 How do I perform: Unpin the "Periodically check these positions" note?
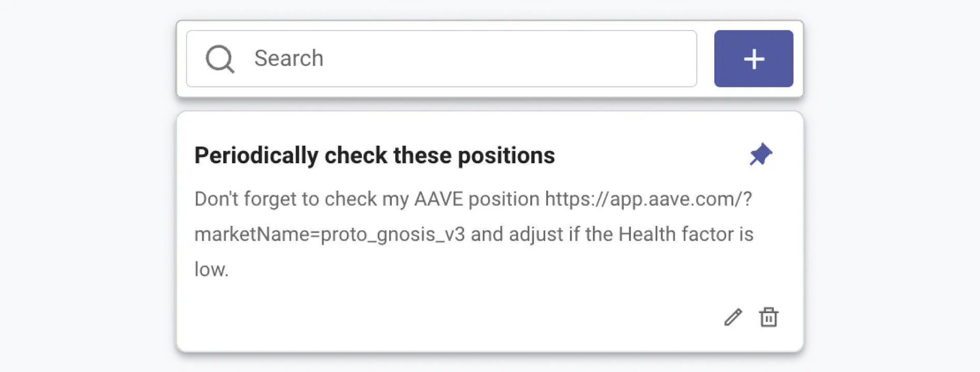click(x=761, y=154)
